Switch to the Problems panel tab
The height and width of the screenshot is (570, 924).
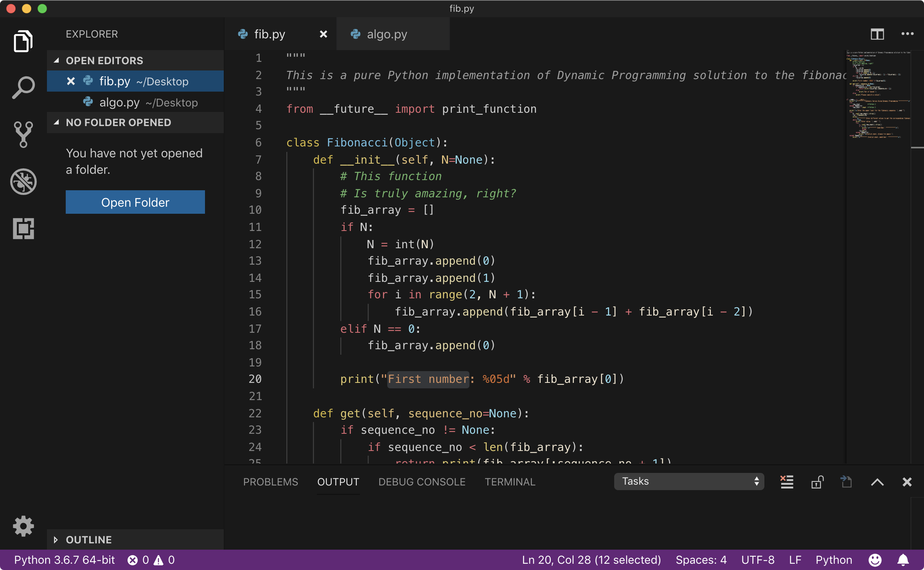pyautogui.click(x=270, y=482)
